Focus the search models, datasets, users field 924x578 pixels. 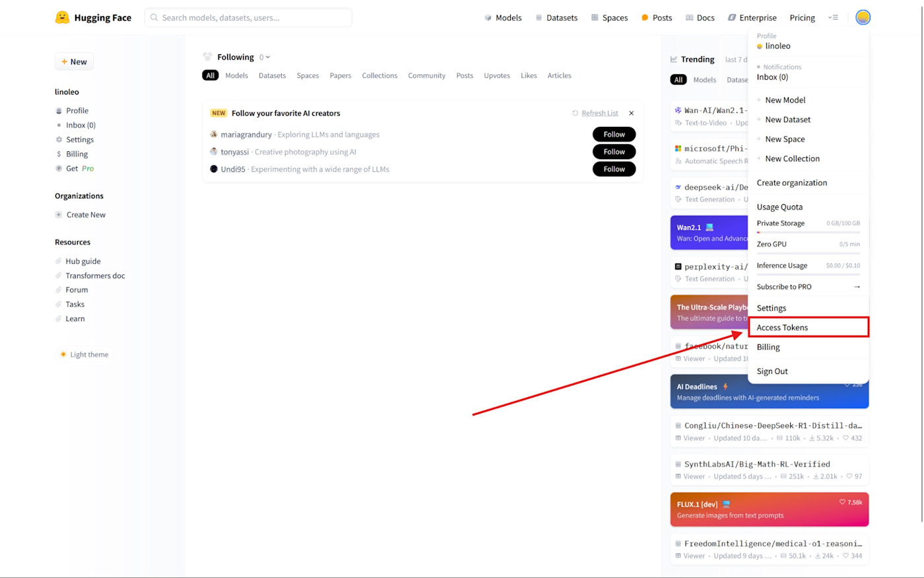pos(248,18)
